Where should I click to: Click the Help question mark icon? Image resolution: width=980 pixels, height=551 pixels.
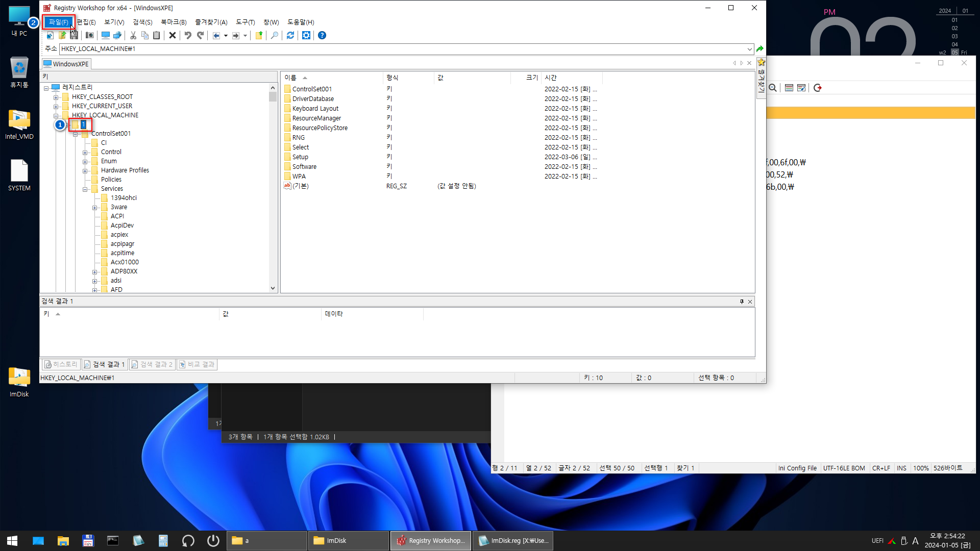(322, 35)
